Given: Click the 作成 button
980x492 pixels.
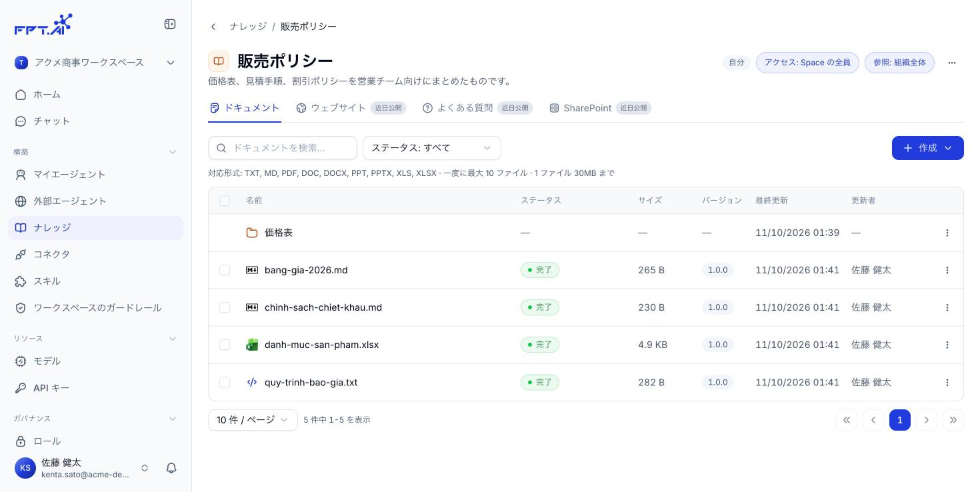Looking at the screenshot, I should point(927,148).
